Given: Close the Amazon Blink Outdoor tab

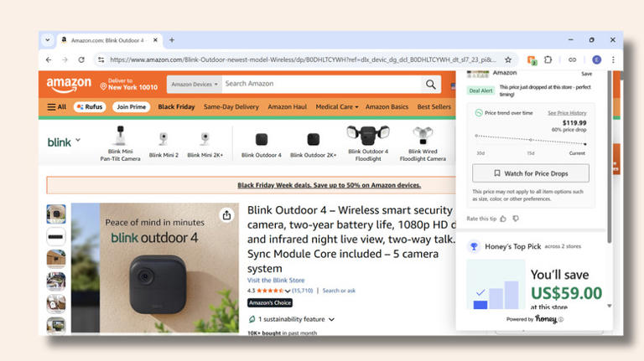Looking at the screenshot, I should 155,40.
